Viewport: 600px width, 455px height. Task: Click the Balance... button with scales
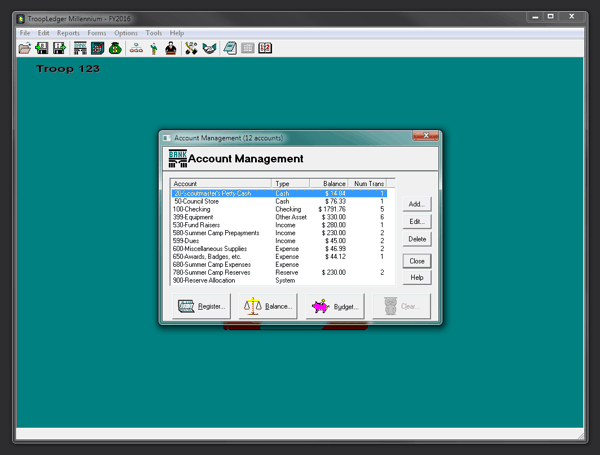(x=268, y=306)
